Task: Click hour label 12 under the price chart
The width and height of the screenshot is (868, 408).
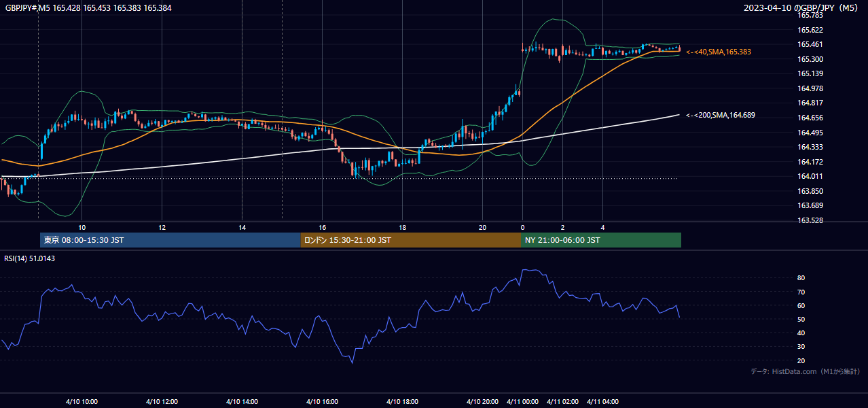Action: 162,227
